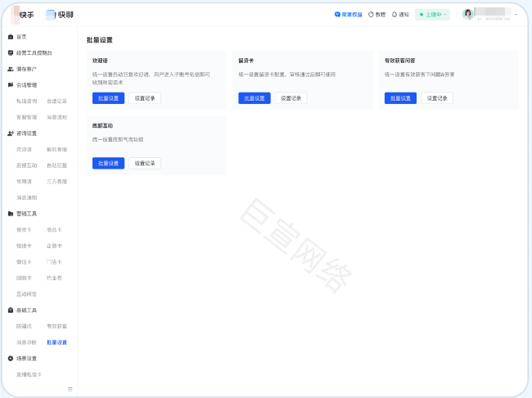The width and height of the screenshot is (532, 398).
Task: Click 批量设置 button in 留资卡 card
Action: [255, 98]
